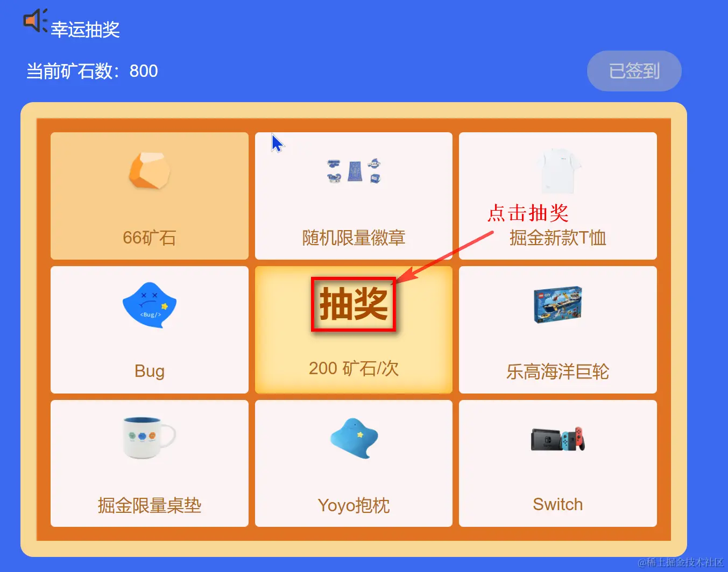728x572 pixels.
Task: Start the draw with the 抽奖 button
Action: click(354, 304)
